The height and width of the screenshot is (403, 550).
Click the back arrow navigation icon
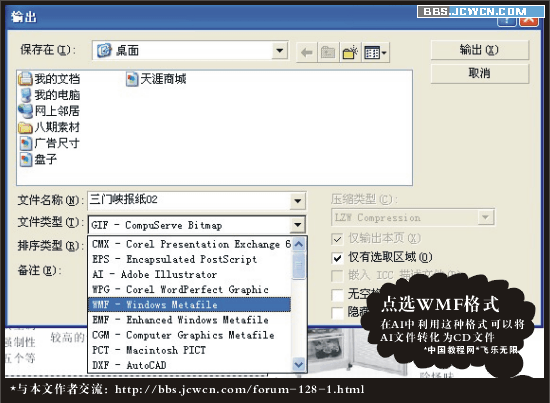click(x=307, y=53)
